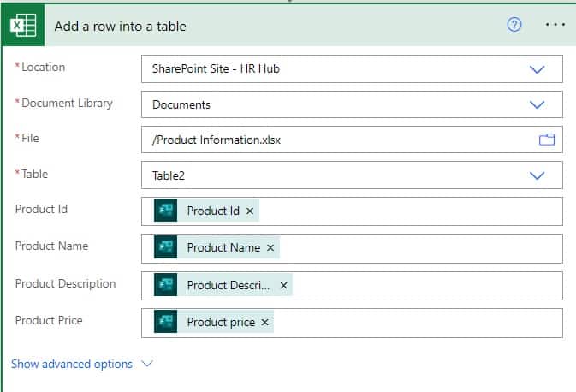Click the Forms icon on Product Name token

[x=166, y=246]
